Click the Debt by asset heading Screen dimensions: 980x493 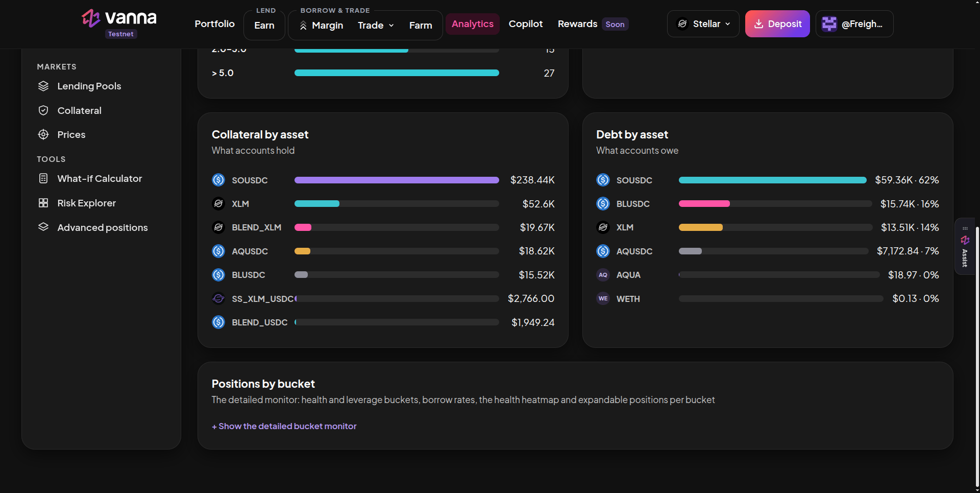(632, 134)
